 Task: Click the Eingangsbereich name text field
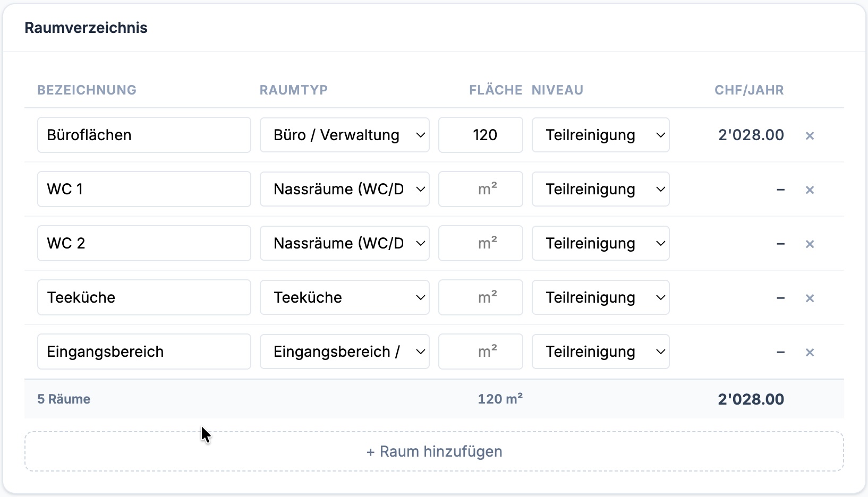pyautogui.click(x=144, y=352)
